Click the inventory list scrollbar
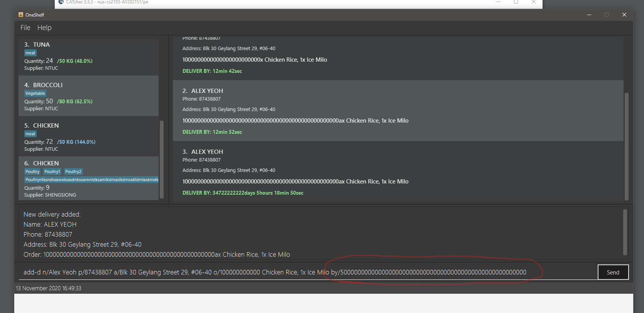The width and height of the screenshot is (644, 313). 162,159
